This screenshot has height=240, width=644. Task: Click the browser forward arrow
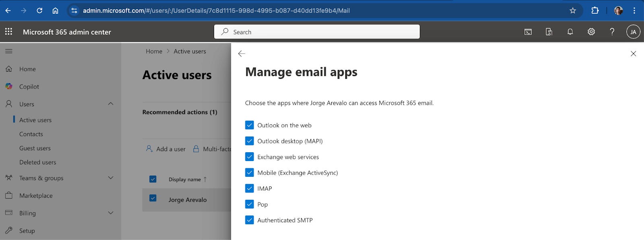[24, 10]
